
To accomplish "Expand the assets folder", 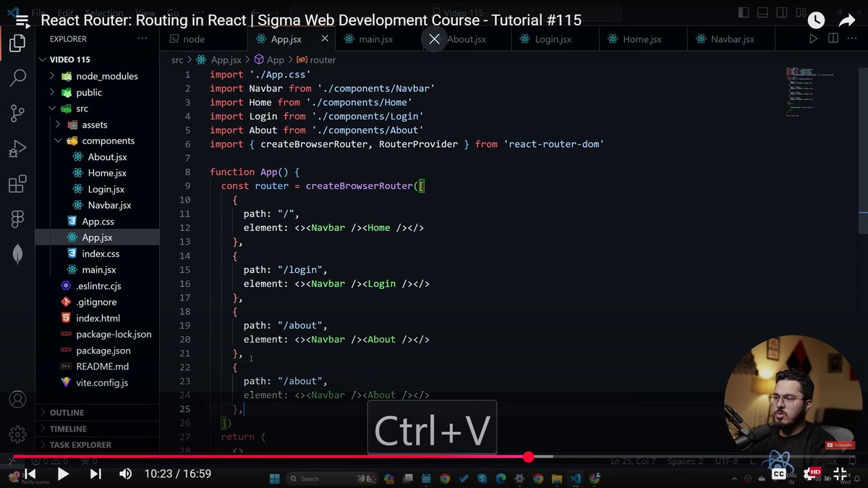I will click(97, 125).
